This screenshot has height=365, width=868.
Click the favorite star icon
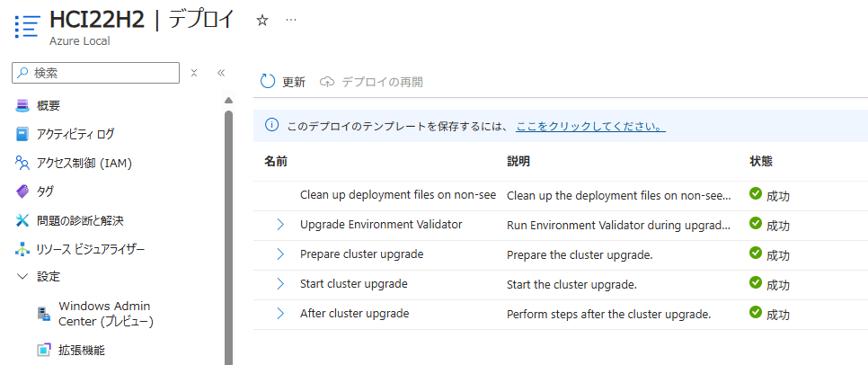click(x=262, y=21)
